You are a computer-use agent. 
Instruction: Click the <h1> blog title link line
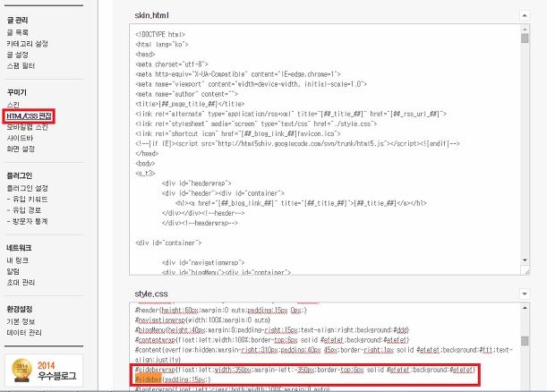(301, 203)
